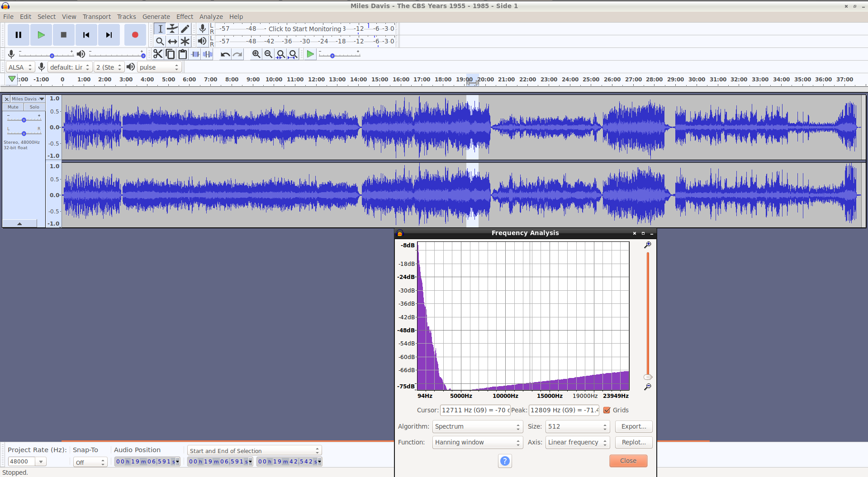Click the Cut scissors icon
This screenshot has height=477, width=868.
point(157,54)
